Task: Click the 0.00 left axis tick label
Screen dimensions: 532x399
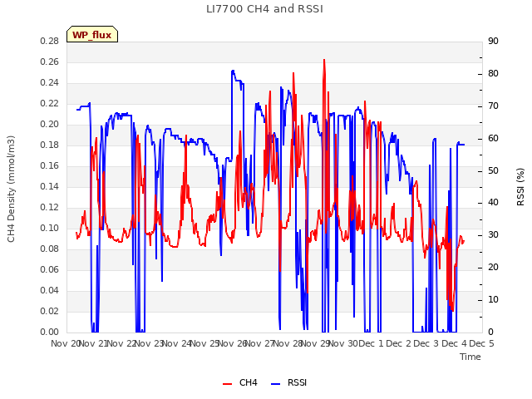Action: pos(50,332)
